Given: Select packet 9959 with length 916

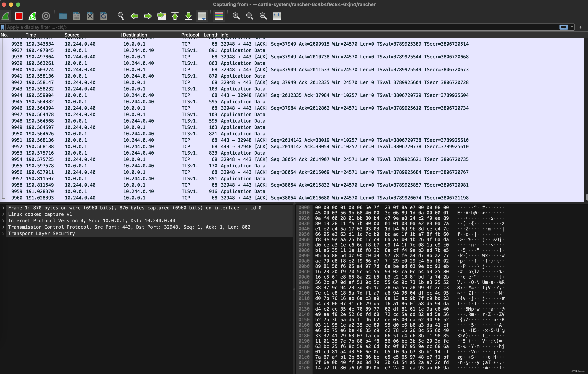Looking at the screenshot, I should coord(292,191).
